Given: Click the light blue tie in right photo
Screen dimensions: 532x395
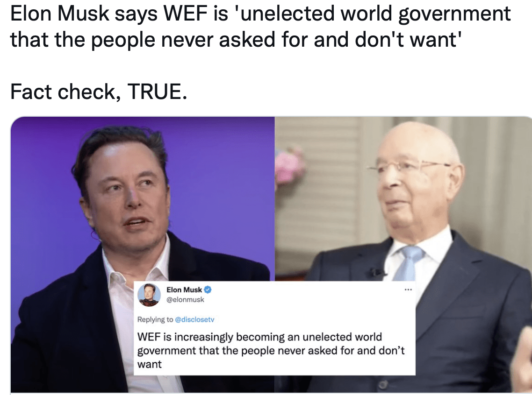Looking at the screenshot, I should 408,262.
